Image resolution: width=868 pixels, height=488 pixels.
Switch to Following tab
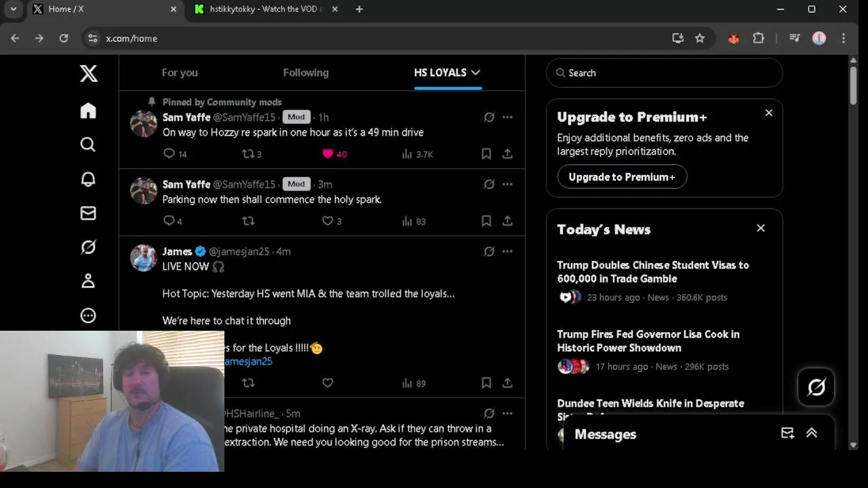pos(306,73)
